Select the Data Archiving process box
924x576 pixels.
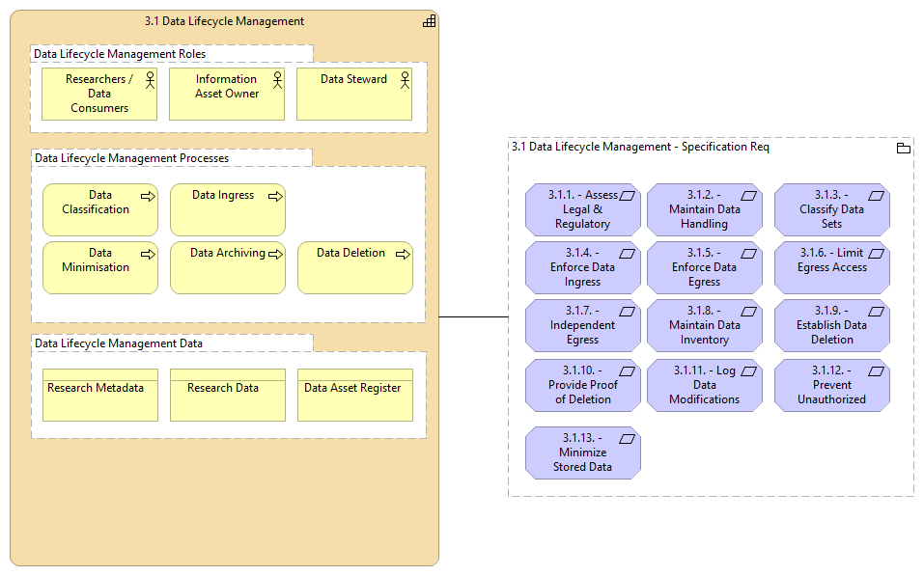(228, 267)
